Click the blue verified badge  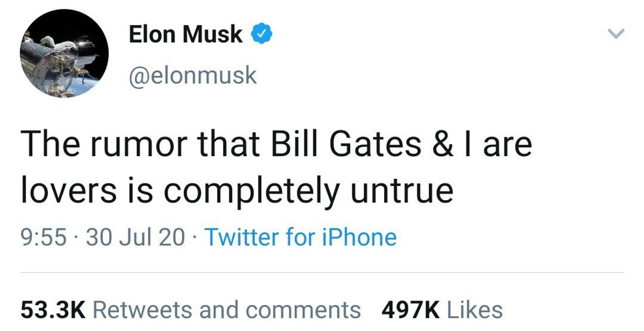click(x=261, y=34)
